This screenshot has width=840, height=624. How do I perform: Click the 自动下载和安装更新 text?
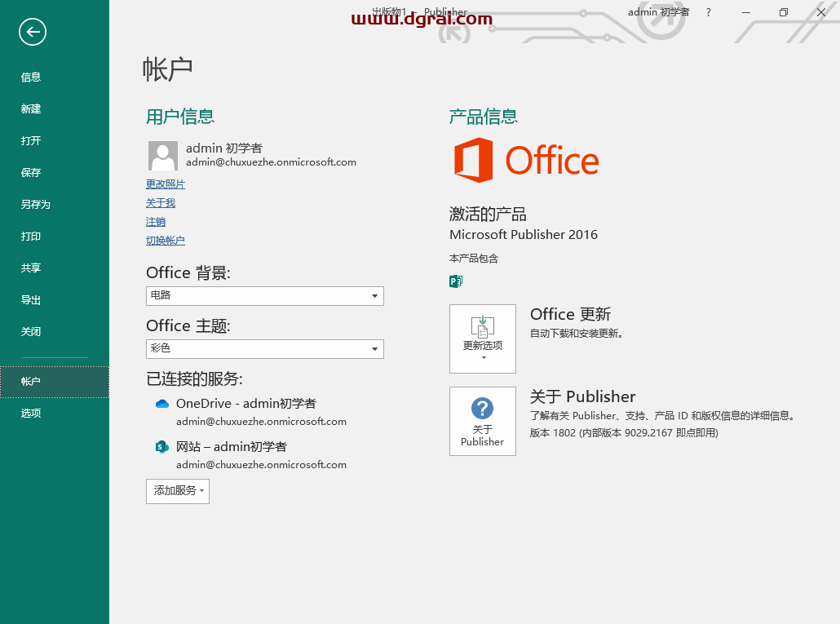pyautogui.click(x=576, y=334)
